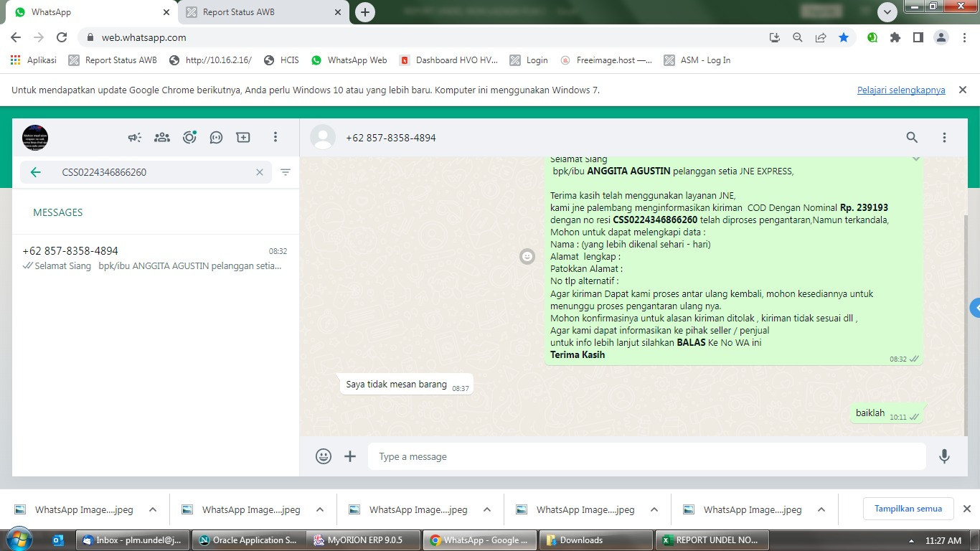The width and height of the screenshot is (980, 551).
Task: Open the Chrome extensions puzzle icon
Action: [x=895, y=37]
